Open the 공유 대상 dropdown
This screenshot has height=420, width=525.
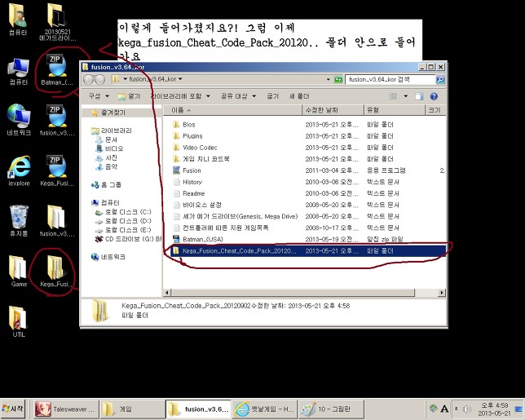[x=238, y=96]
